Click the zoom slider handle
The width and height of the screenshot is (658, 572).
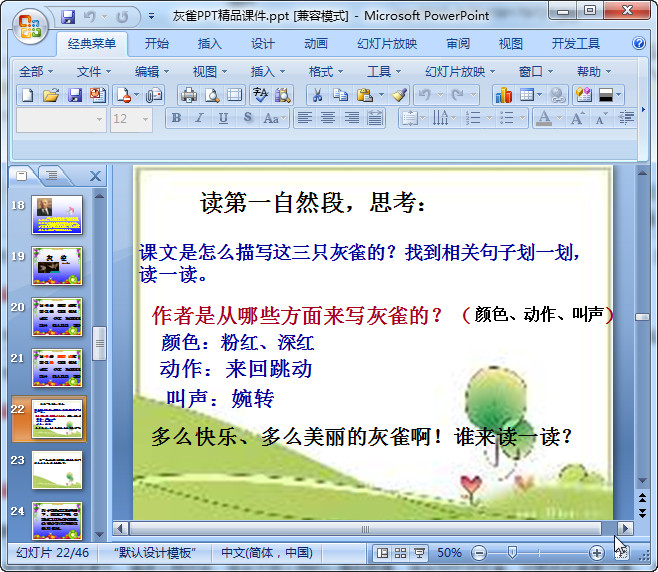coord(512,553)
